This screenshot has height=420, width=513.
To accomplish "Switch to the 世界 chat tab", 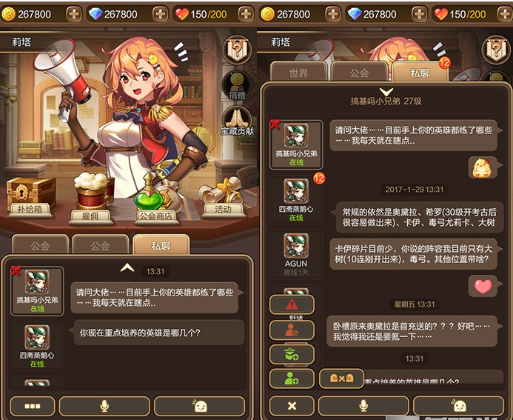I will [298, 73].
